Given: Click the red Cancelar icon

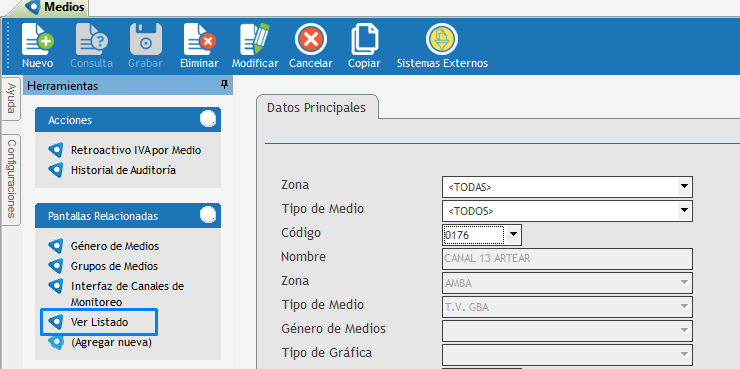Looking at the screenshot, I should point(311,39).
